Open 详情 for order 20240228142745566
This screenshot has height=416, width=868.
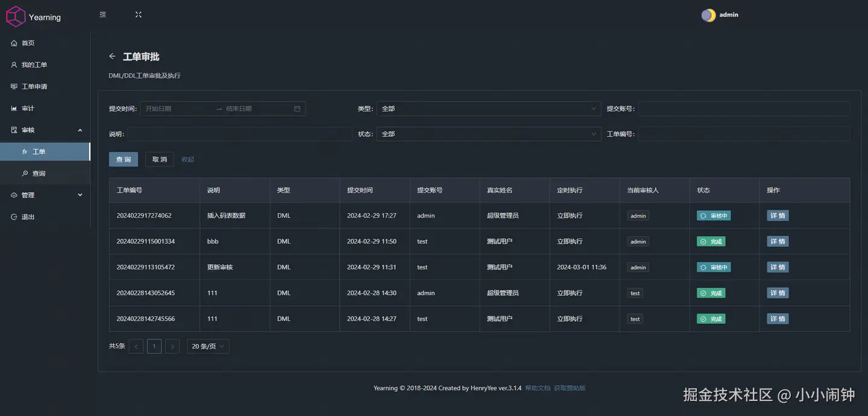(x=778, y=318)
